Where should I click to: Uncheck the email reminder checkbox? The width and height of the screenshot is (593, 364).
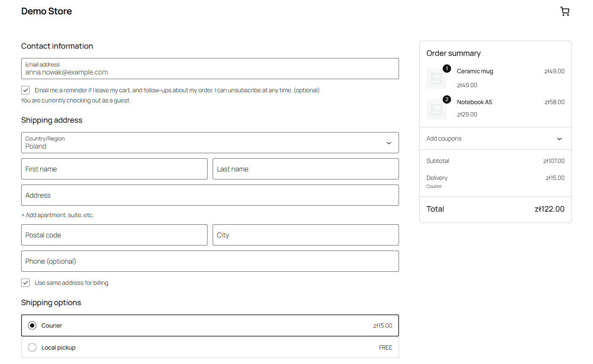26,90
